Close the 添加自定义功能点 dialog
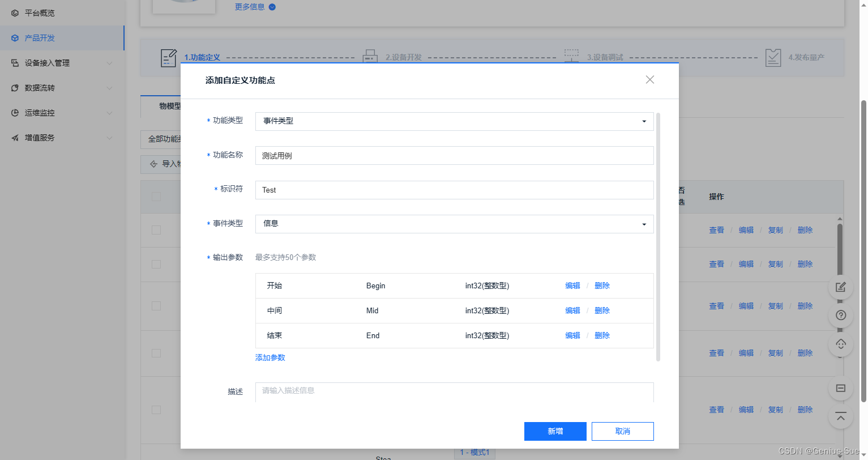The height and width of the screenshot is (460, 868). (x=650, y=80)
